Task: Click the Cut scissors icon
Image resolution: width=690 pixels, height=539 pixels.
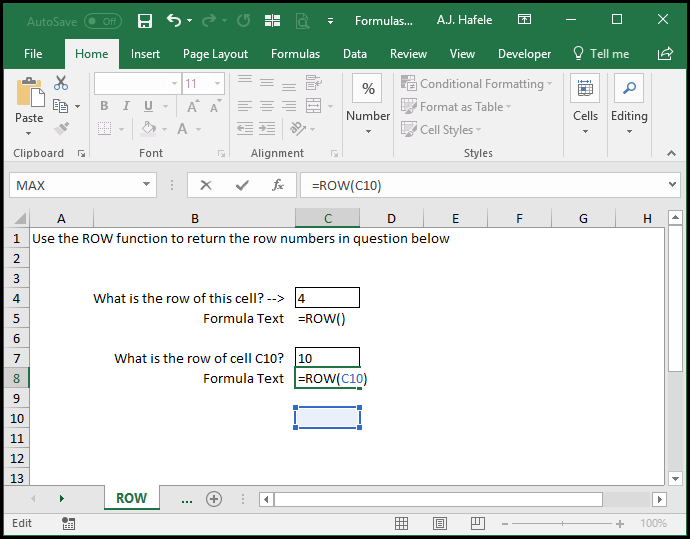Action: [x=61, y=83]
